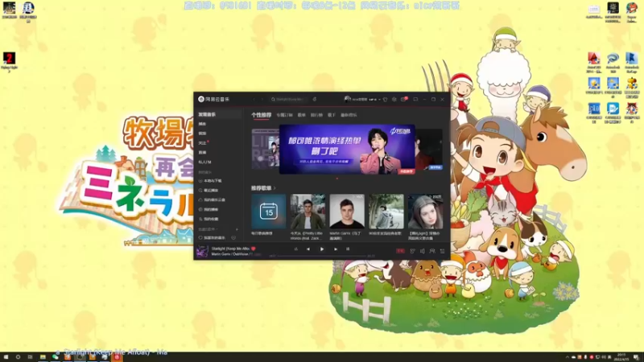Click the Starlight album cover in player bar

[x=202, y=251]
